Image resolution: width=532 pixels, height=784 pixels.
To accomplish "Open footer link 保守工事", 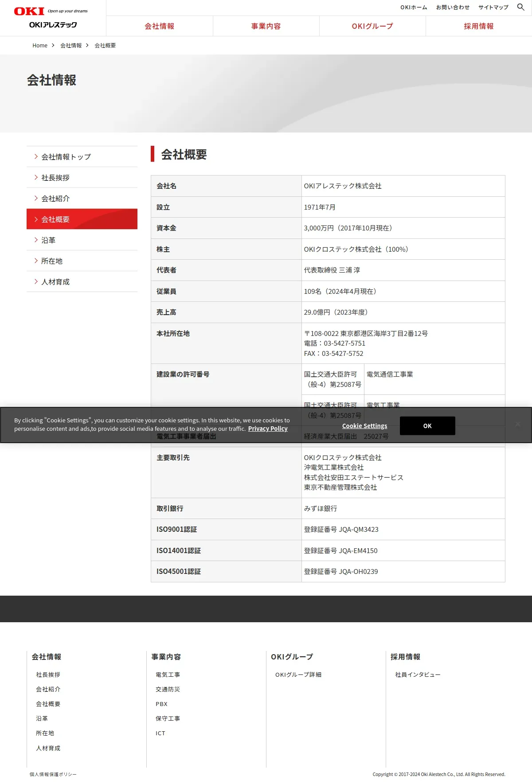I will tap(168, 718).
